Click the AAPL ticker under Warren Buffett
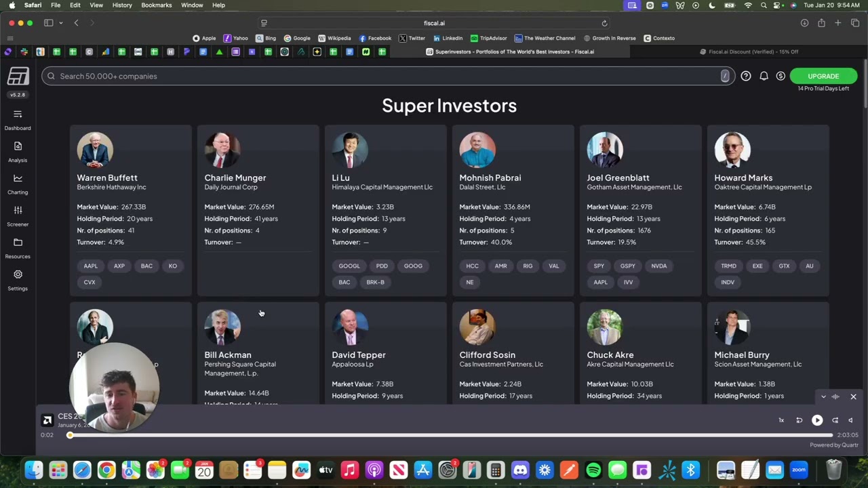The image size is (868, 488). pyautogui.click(x=90, y=266)
